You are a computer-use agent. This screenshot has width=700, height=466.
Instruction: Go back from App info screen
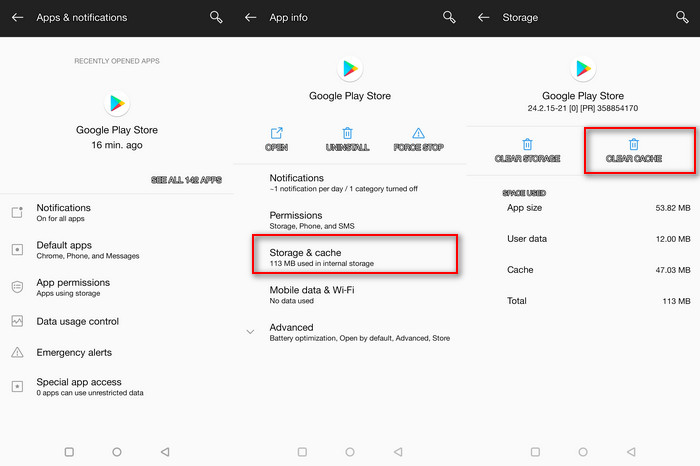(x=250, y=17)
